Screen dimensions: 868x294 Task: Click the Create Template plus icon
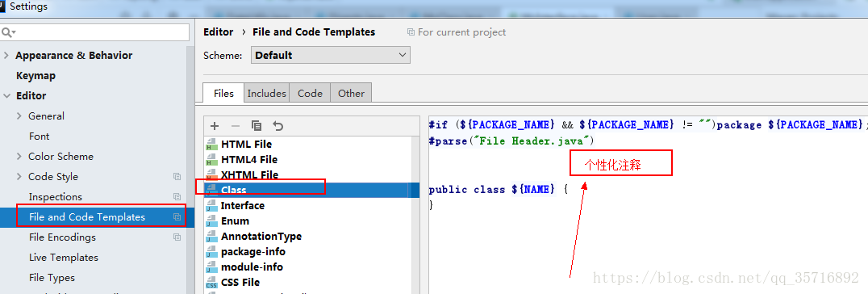215,126
